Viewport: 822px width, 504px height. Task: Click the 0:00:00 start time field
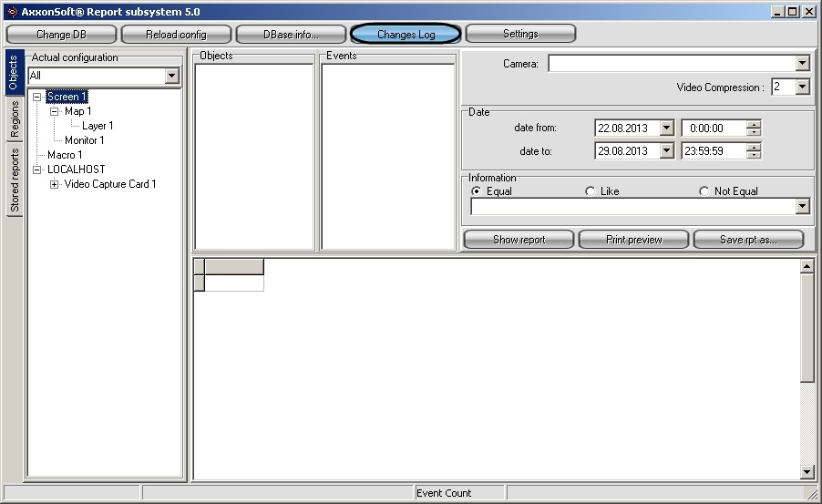point(714,128)
